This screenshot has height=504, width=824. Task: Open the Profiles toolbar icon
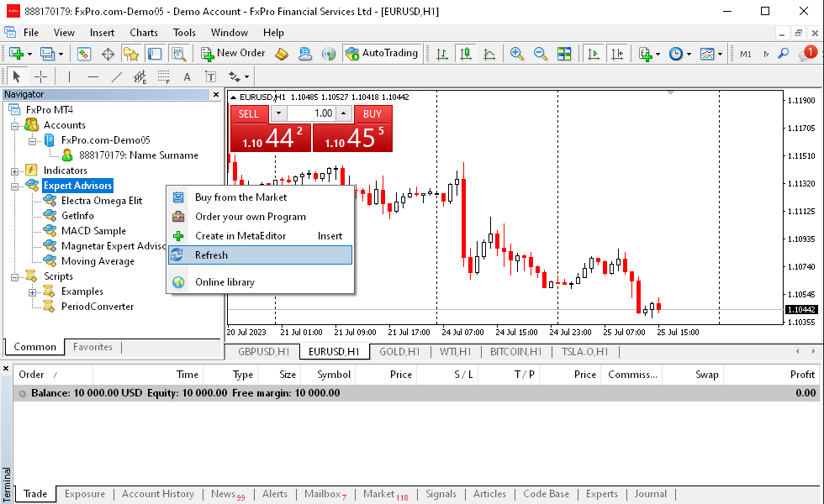47,54
